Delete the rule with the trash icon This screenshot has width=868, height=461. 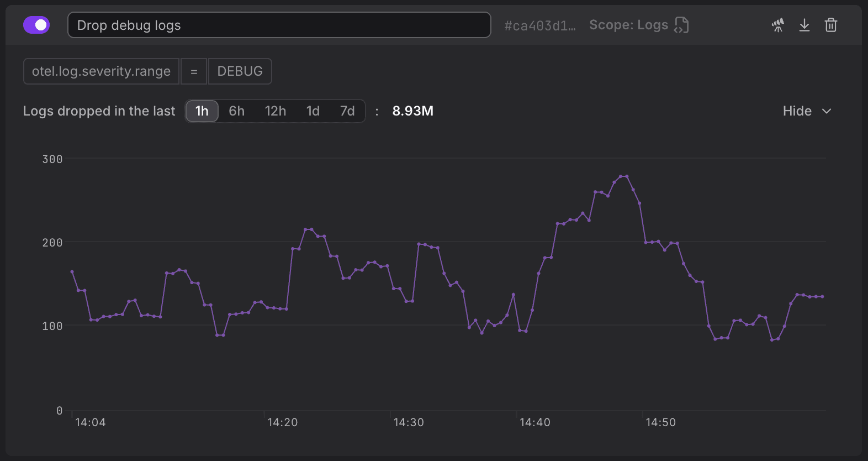[x=831, y=25]
